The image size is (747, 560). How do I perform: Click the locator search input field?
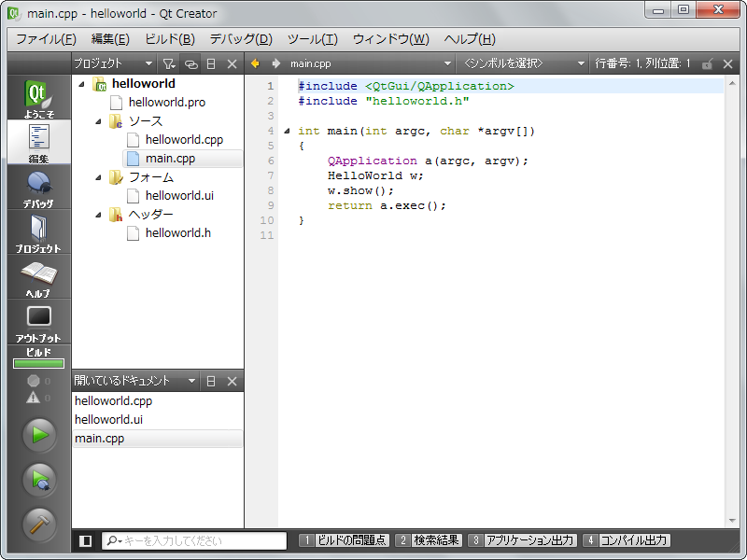tap(196, 540)
